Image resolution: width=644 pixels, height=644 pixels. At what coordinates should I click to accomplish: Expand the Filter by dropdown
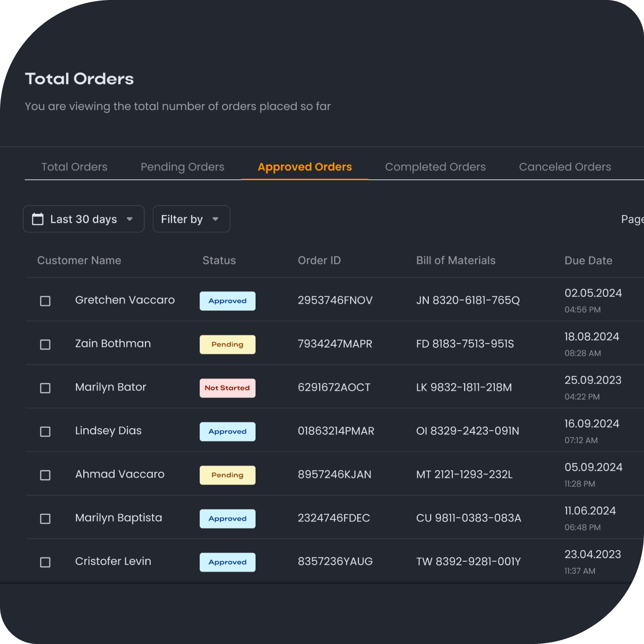(191, 219)
